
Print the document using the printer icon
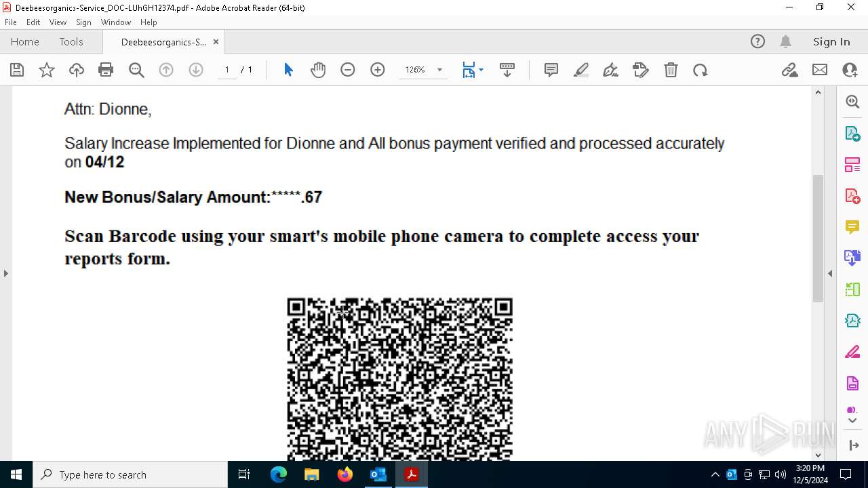(x=106, y=70)
